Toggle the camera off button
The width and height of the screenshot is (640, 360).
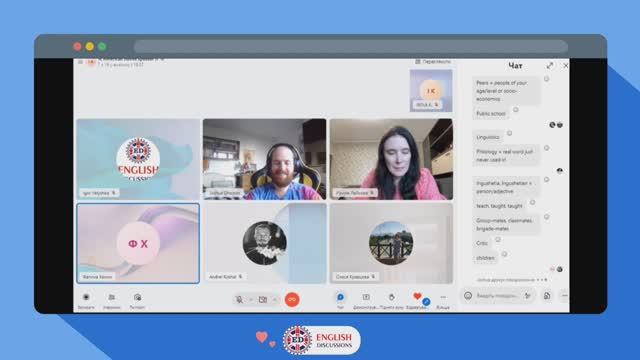point(263,300)
